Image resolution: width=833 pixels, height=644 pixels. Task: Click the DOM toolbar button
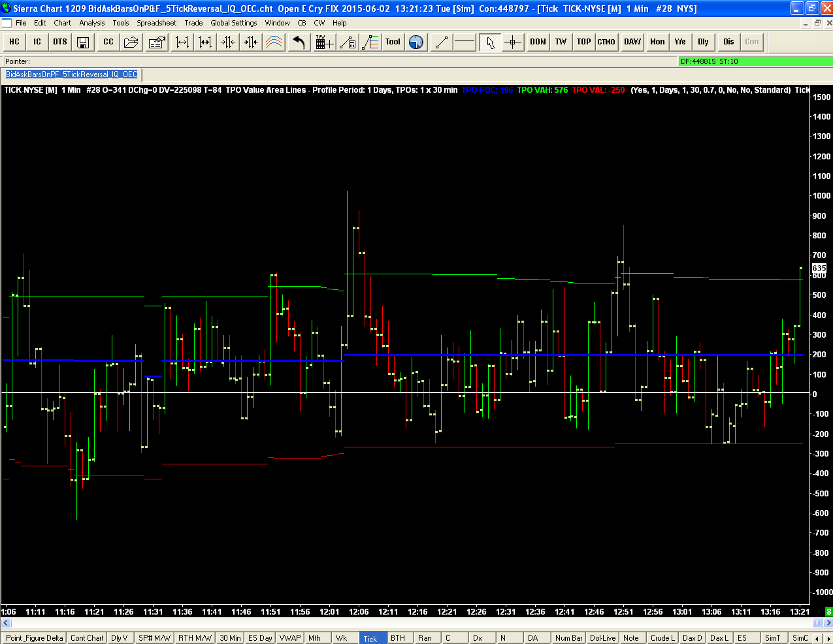[538, 42]
